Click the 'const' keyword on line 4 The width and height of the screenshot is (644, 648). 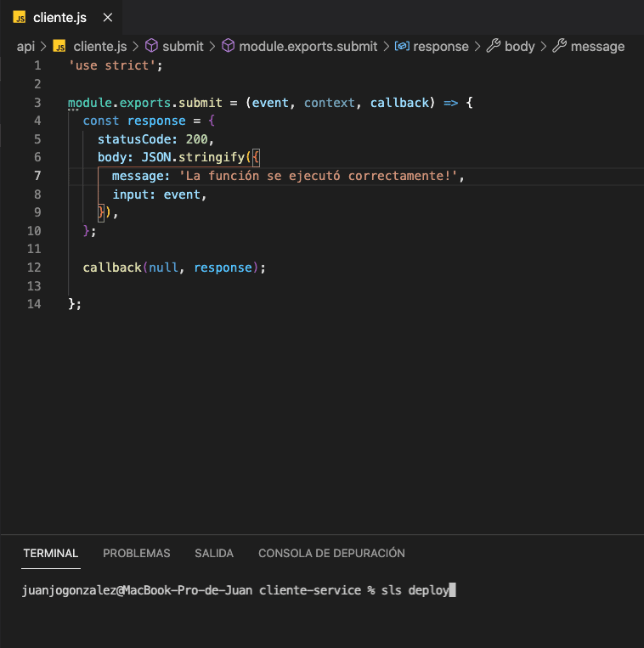point(101,121)
